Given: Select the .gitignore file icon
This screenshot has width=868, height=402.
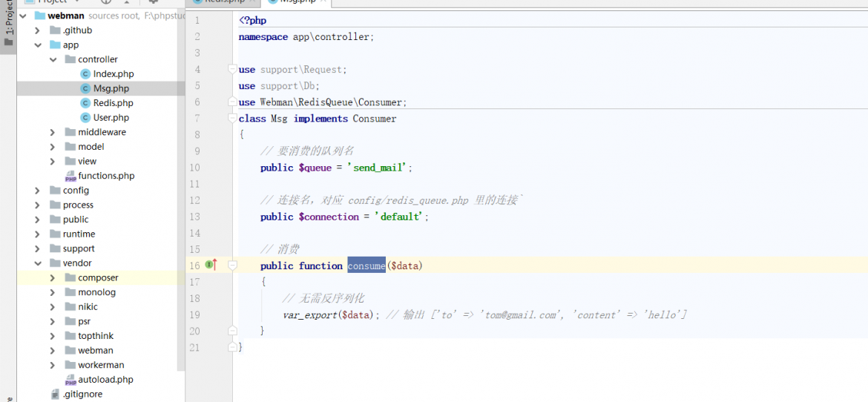Looking at the screenshot, I should 55,395.
